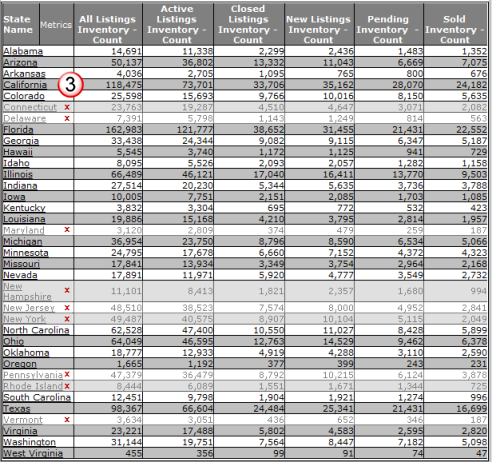Open the Indiana state link
Viewport: 492px width, 462px height.
tap(20, 186)
